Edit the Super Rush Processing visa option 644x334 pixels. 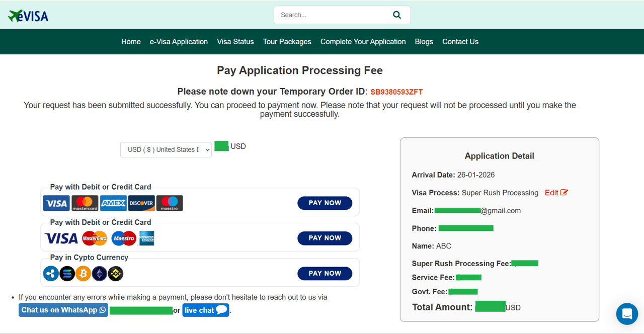coord(555,192)
